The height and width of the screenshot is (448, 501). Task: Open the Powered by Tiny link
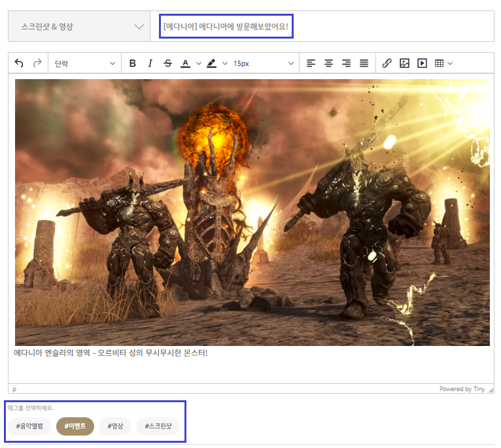[x=462, y=389]
